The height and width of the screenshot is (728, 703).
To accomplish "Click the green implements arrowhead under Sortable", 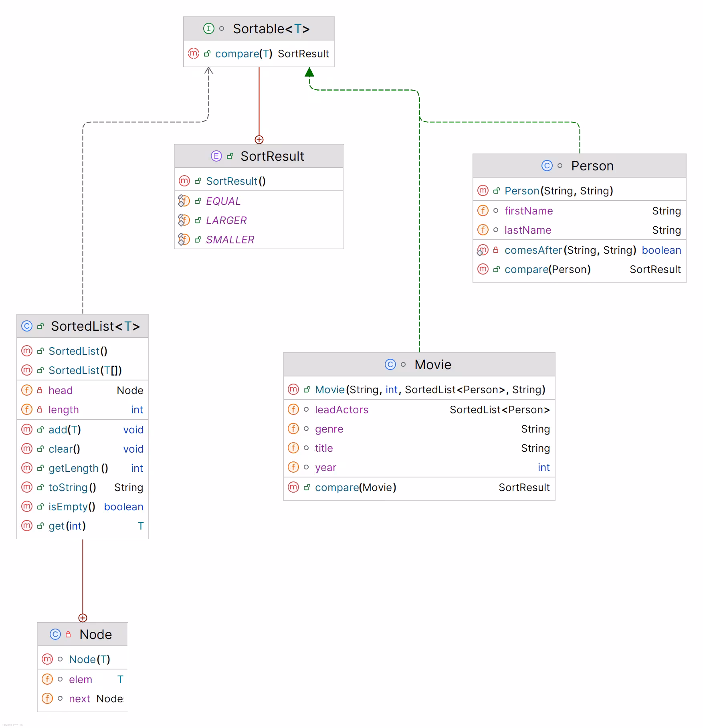I will (x=309, y=72).
